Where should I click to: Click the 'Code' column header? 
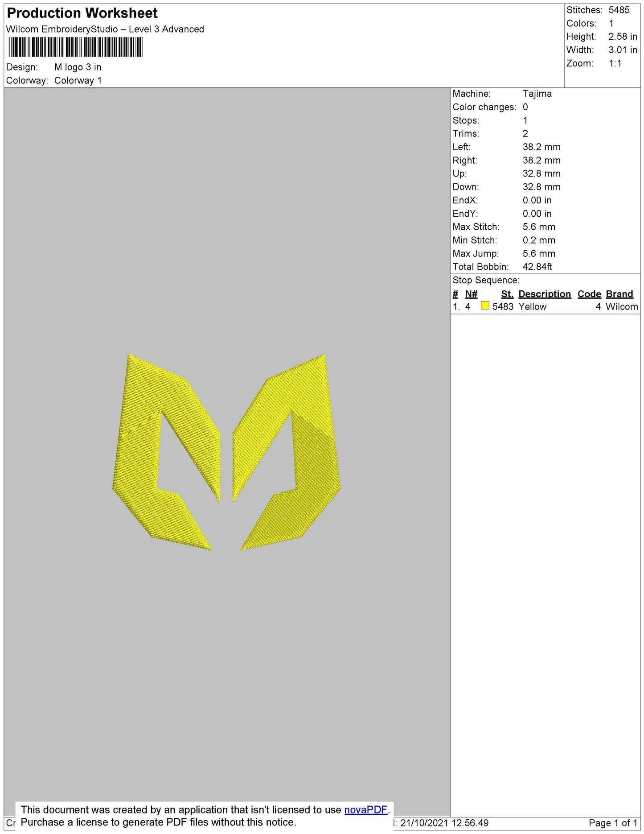coord(589,294)
